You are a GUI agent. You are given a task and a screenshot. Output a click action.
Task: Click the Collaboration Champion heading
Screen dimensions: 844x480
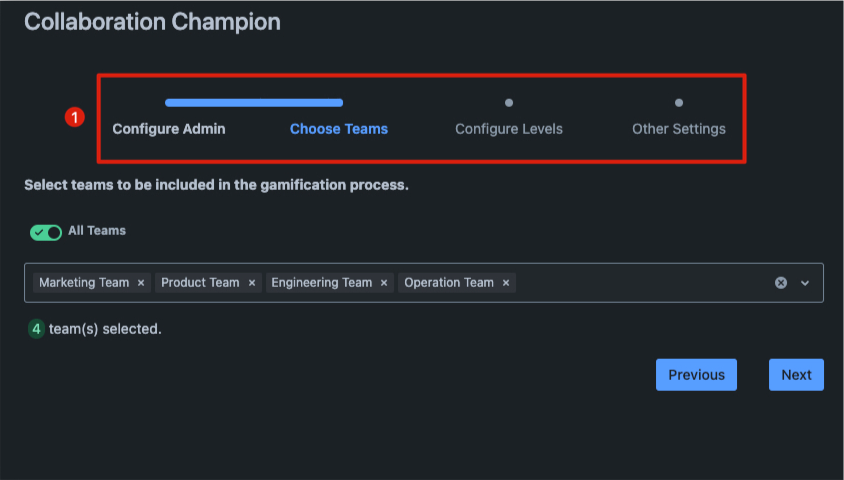pos(152,21)
